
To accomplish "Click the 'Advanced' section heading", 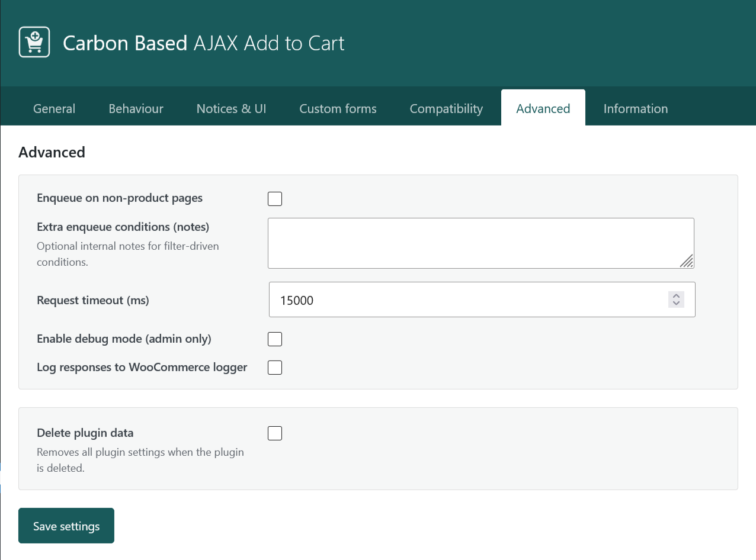I will [x=52, y=152].
